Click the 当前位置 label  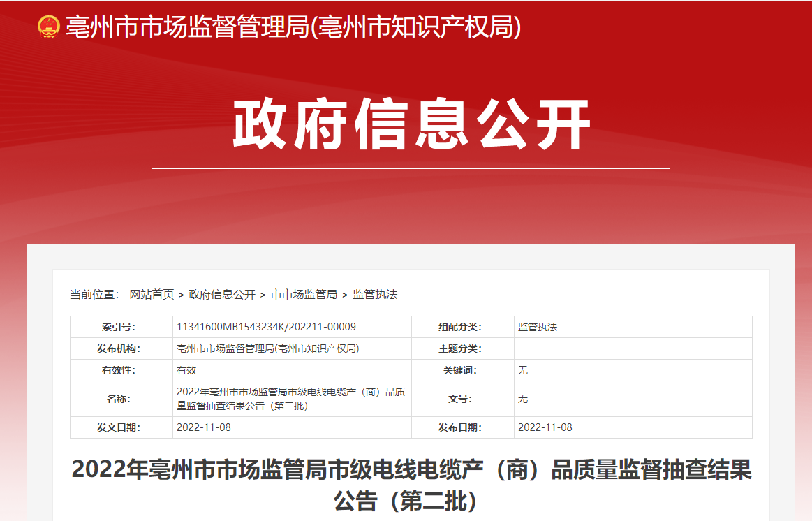point(94,295)
